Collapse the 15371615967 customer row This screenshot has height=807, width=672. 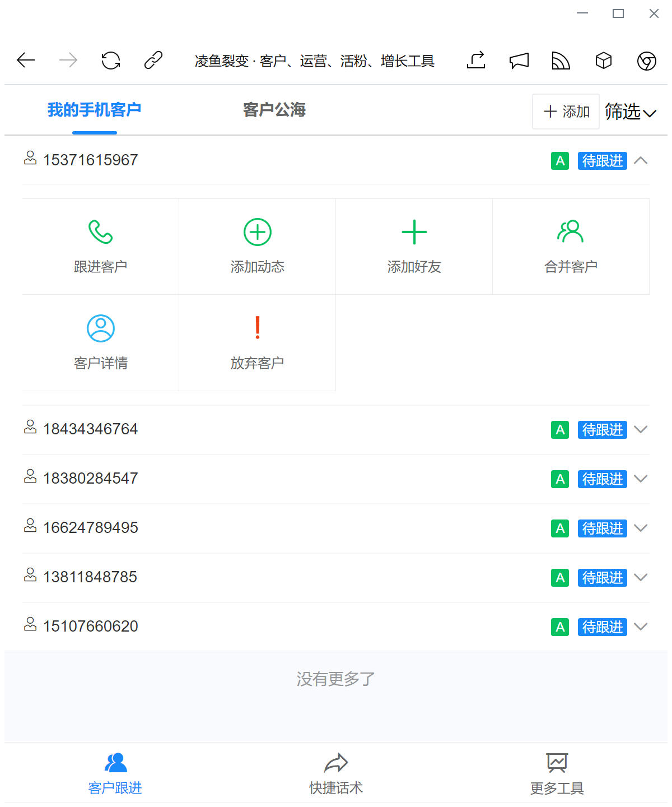[x=641, y=161]
